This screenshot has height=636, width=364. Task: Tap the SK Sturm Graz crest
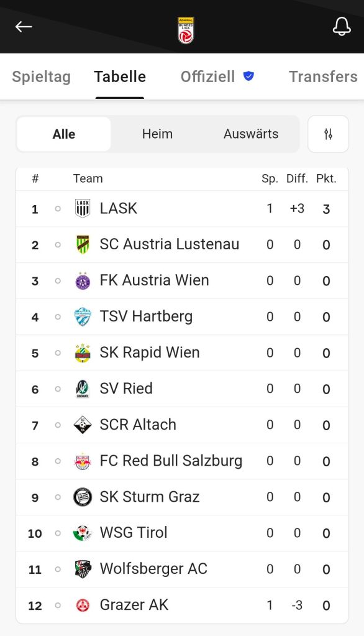(83, 497)
